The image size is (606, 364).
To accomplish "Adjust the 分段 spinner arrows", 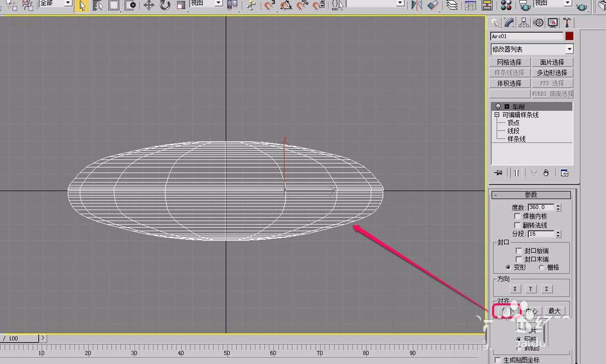I will coord(558,234).
